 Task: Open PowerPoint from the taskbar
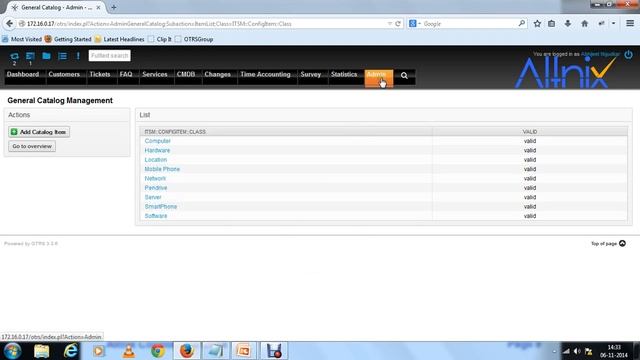[x=244, y=351]
